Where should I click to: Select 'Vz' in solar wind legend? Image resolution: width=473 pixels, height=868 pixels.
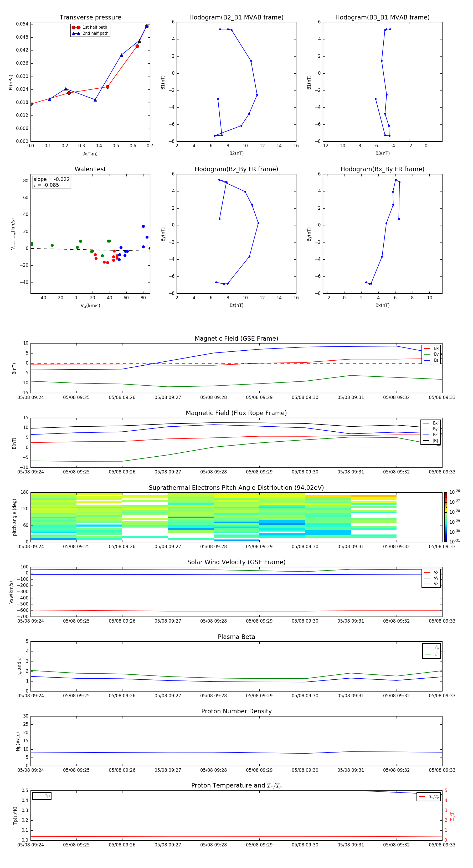431,584
